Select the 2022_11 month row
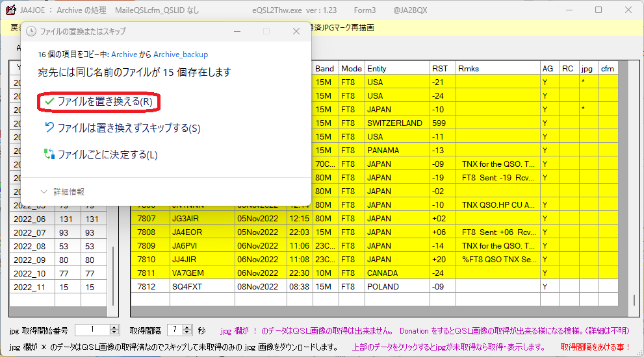Screen dimensions: 644x357 [58, 287]
